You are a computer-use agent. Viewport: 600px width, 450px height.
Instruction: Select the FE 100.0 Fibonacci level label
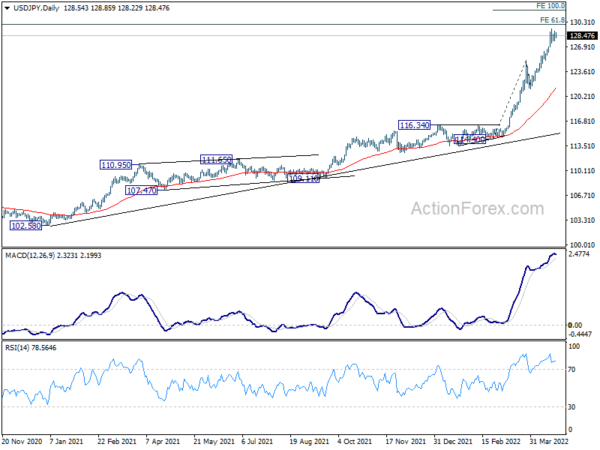[550, 6]
